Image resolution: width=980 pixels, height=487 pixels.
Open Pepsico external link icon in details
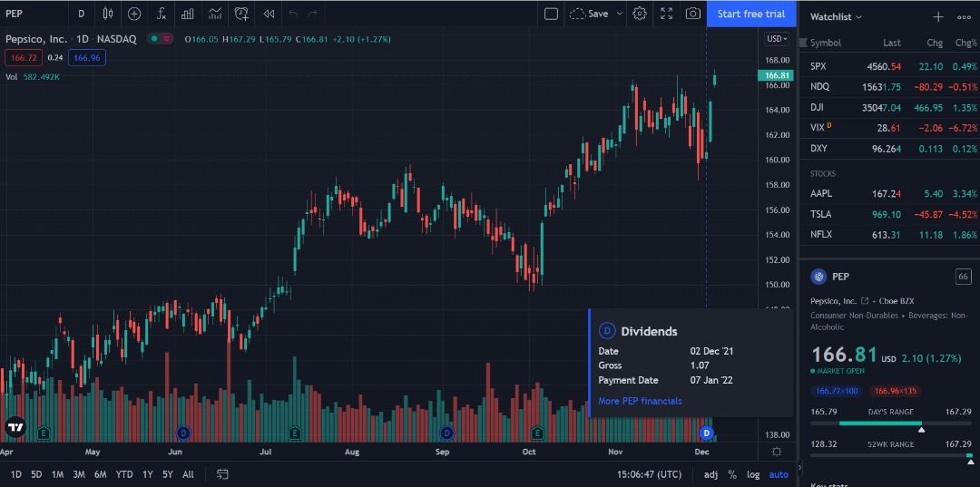click(865, 301)
